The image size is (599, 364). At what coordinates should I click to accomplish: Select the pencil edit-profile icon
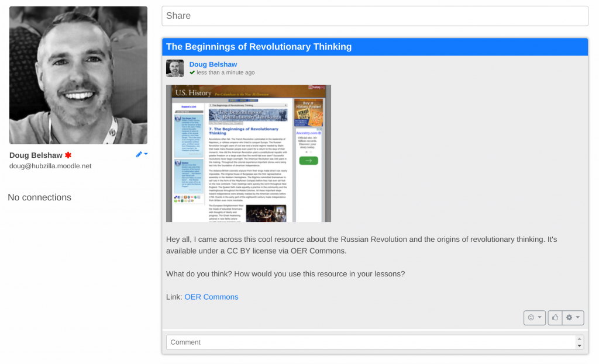click(139, 154)
